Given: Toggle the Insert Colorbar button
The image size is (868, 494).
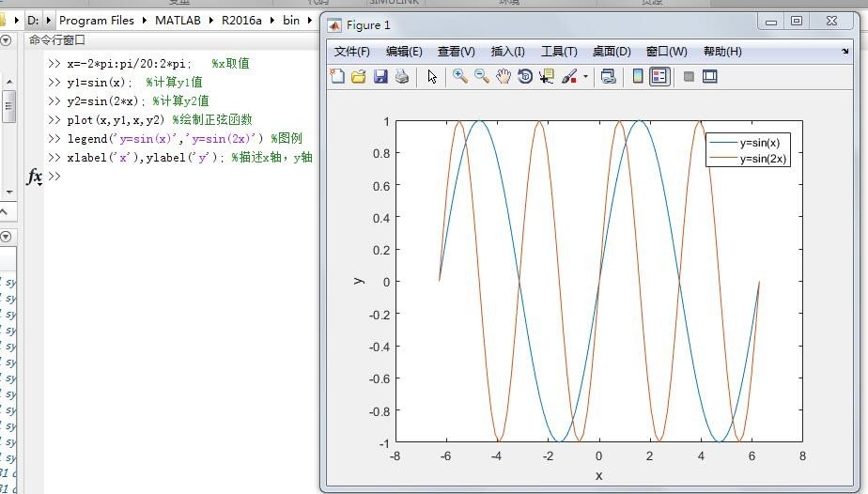Looking at the screenshot, I should 638,77.
